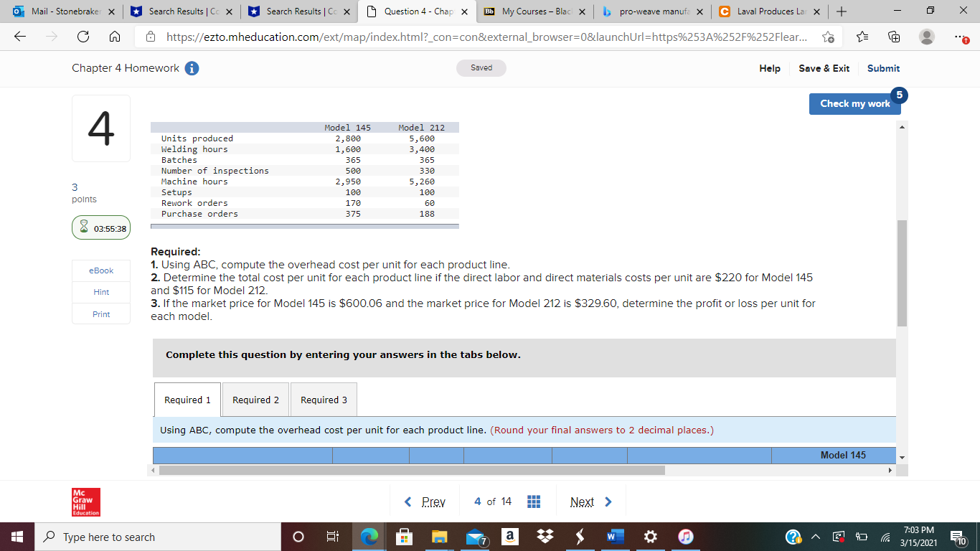Image resolution: width=980 pixels, height=551 pixels.
Task: Open the Hint resource
Action: click(101, 292)
